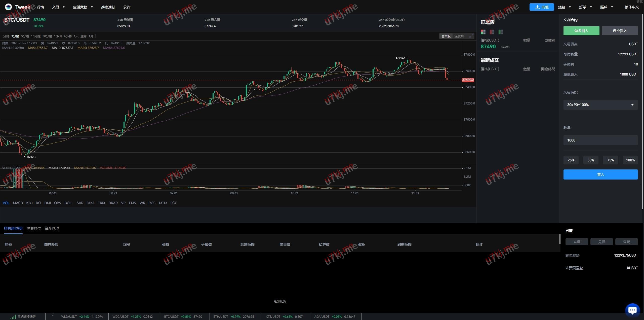Select 做多買入 long direction
This screenshot has width=644, height=320.
(581, 31)
